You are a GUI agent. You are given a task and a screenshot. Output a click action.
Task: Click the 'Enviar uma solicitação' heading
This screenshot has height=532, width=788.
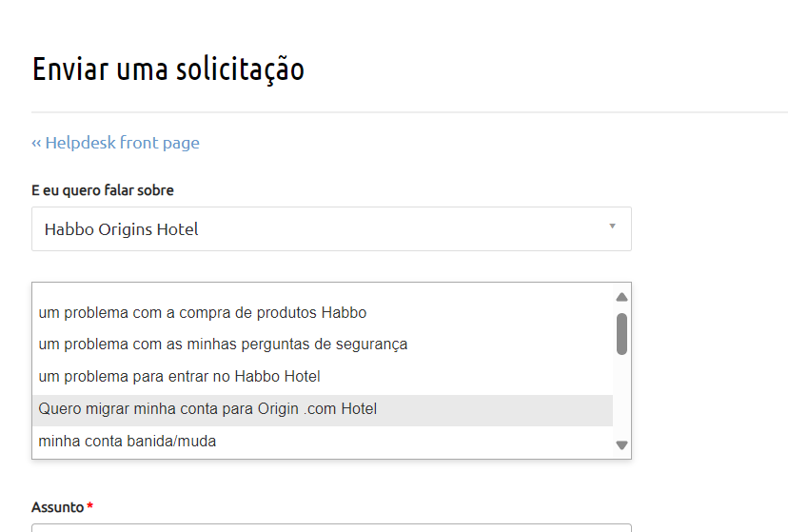pos(168,69)
